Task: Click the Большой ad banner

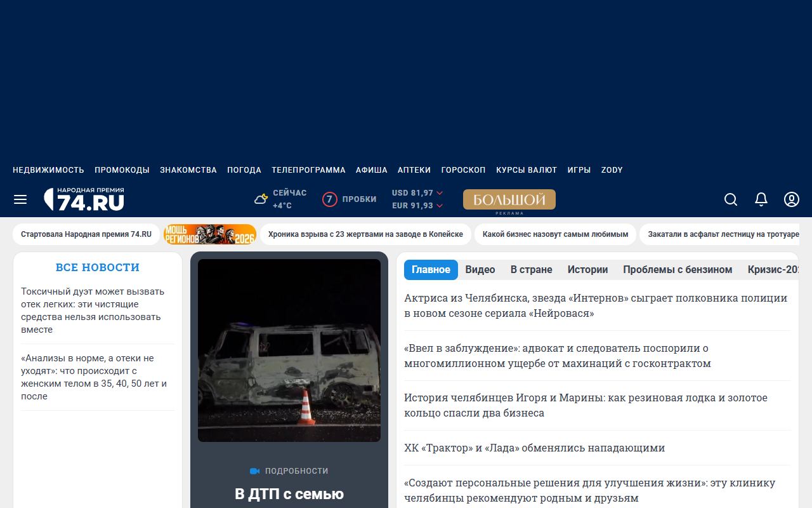Action: point(509,199)
